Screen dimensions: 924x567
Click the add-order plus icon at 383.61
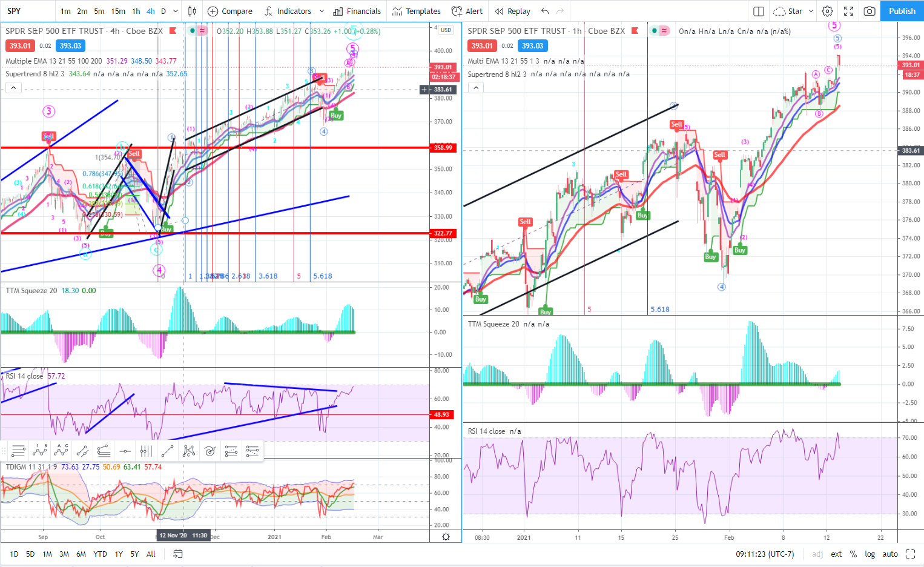(424, 90)
